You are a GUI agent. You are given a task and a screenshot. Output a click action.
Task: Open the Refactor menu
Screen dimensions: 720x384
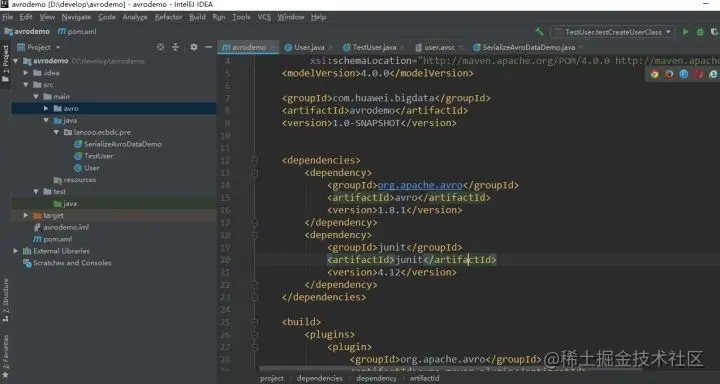coord(169,17)
